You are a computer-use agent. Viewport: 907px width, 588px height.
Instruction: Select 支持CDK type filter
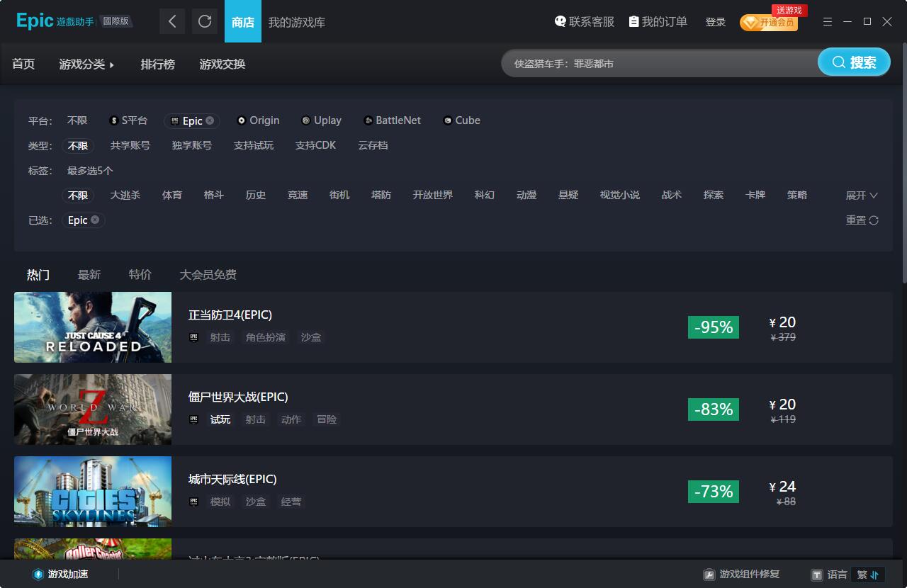click(x=315, y=145)
